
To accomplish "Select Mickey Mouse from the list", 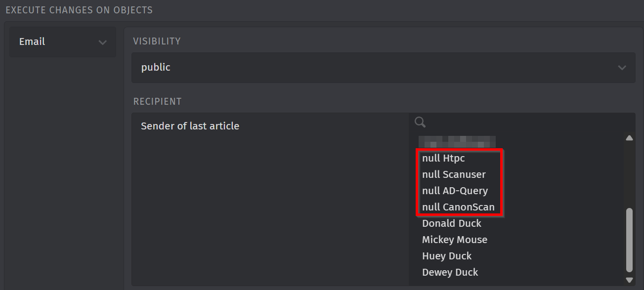I will 454,240.
